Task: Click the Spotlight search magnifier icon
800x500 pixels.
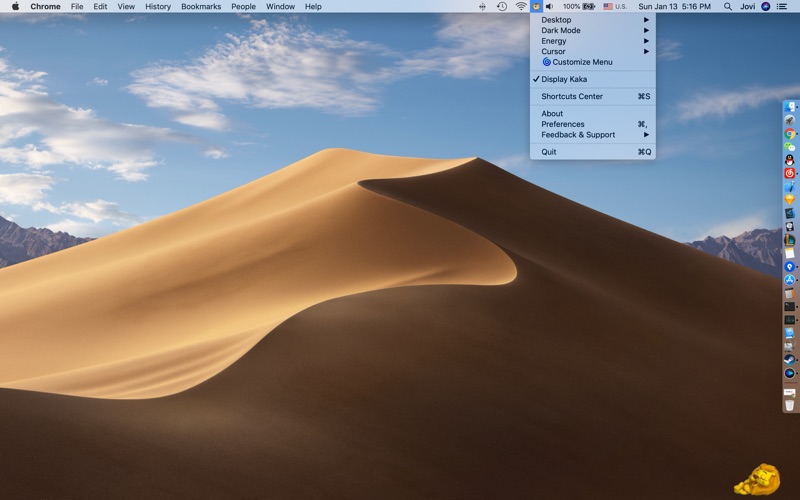Action: pos(727,6)
